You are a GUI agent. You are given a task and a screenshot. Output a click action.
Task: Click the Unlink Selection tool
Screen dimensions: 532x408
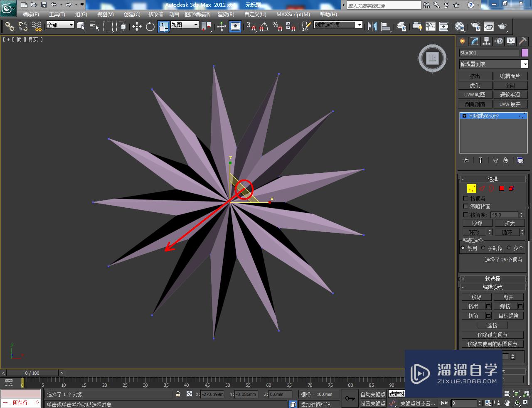[23, 27]
